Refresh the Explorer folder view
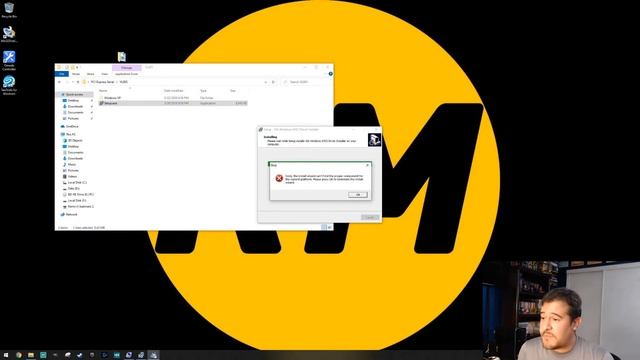The height and width of the screenshot is (360, 640). coord(273,82)
